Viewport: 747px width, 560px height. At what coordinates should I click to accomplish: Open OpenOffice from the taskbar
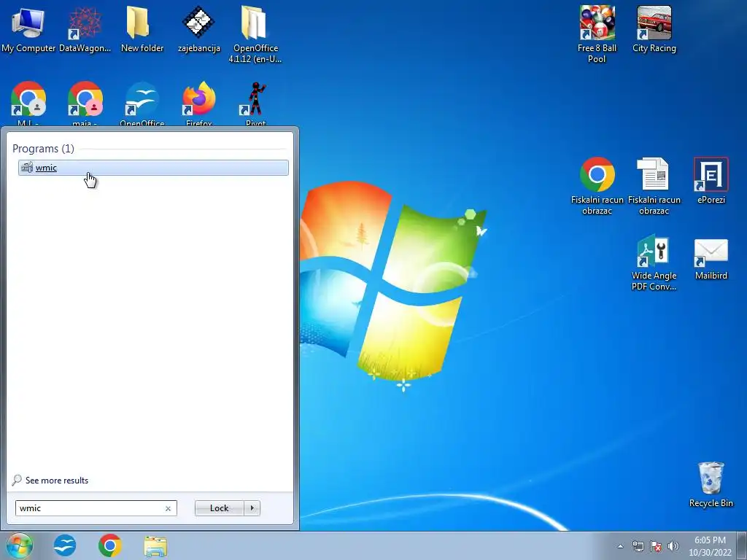coord(65,545)
